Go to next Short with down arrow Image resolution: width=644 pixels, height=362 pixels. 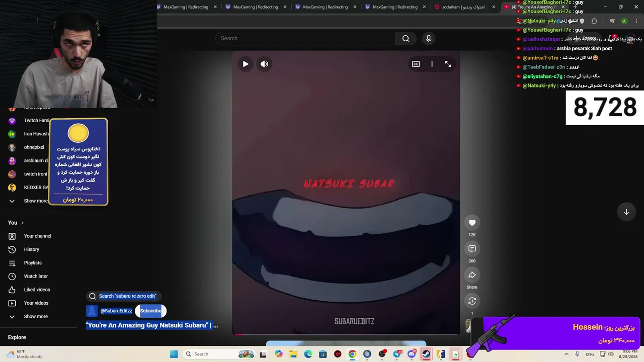[626, 212]
